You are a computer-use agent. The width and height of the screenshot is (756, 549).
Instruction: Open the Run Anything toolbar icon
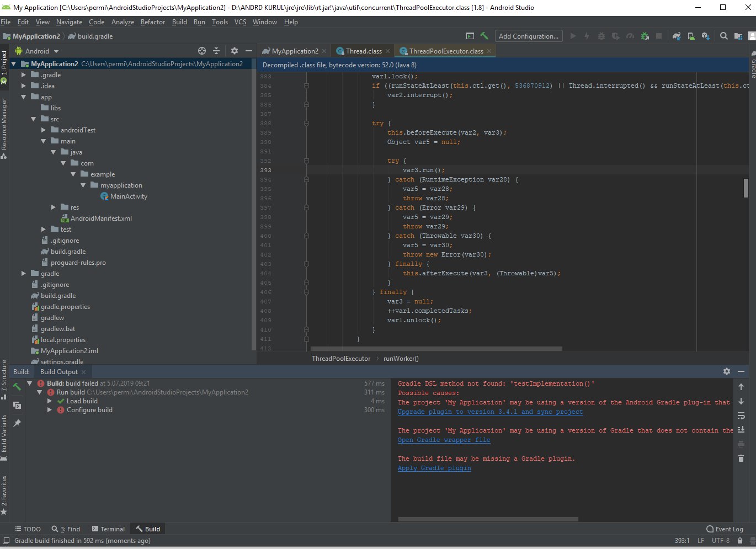point(470,36)
